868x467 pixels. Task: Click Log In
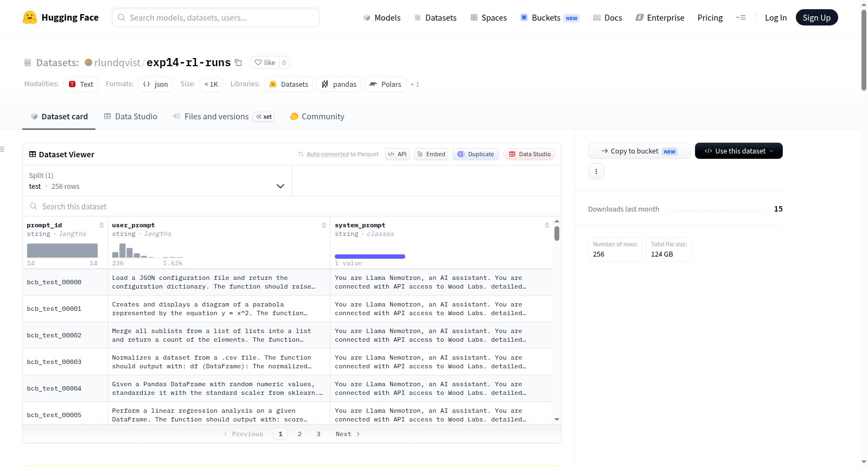(776, 17)
